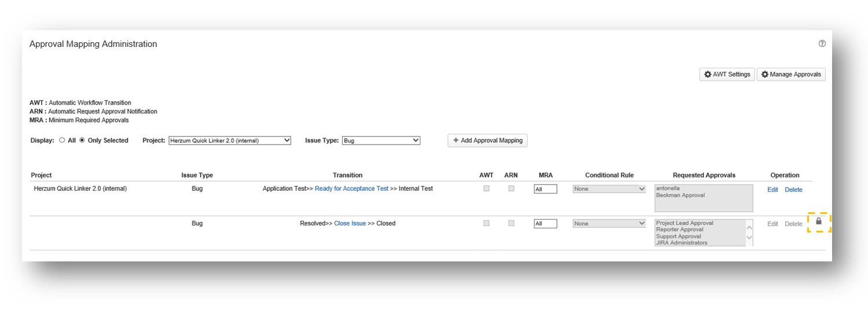
Task: Toggle AWT checkbox for Ready for Acceptance Test
Action: 486,189
